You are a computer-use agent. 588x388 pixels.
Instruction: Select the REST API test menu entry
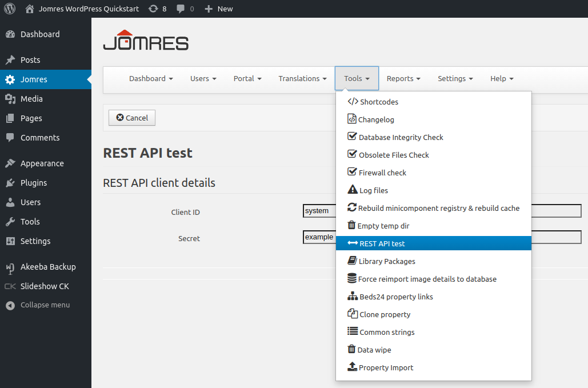pyautogui.click(x=434, y=243)
